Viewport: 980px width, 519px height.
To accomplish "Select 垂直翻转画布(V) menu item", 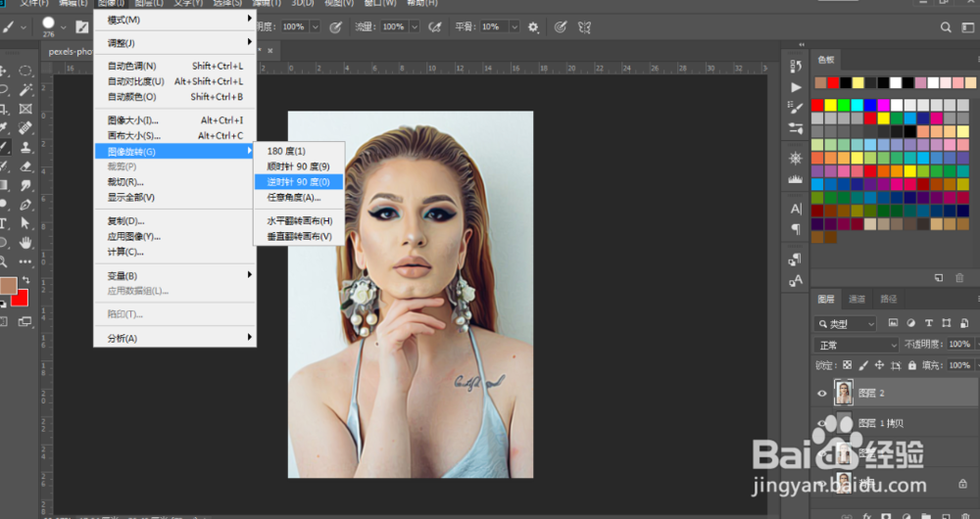I will click(299, 237).
